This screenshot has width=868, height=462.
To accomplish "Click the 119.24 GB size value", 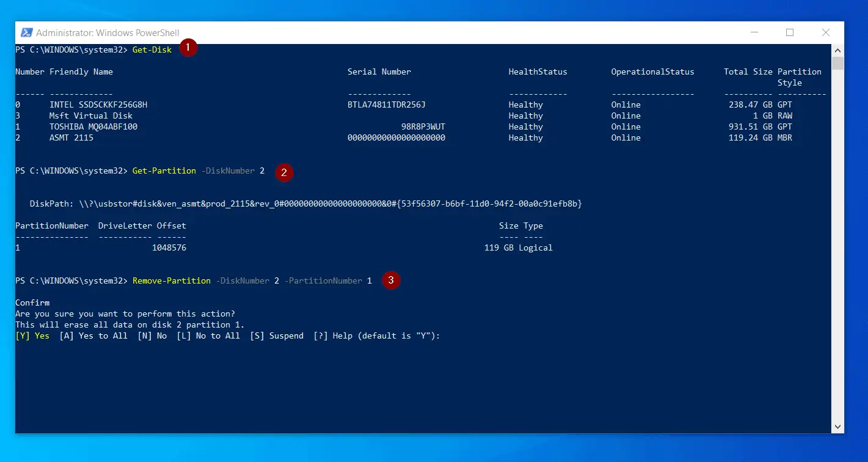I will click(x=751, y=137).
